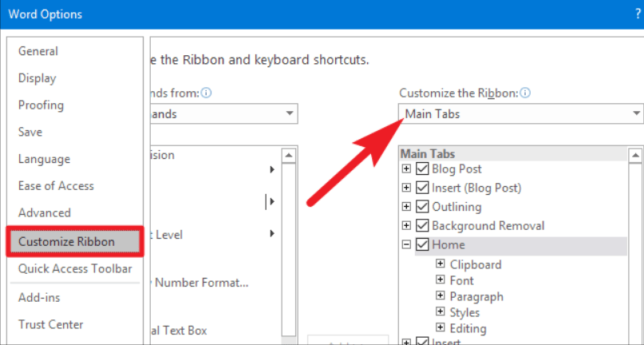Expand the Editing group
The height and width of the screenshot is (345, 644).
pyautogui.click(x=441, y=328)
